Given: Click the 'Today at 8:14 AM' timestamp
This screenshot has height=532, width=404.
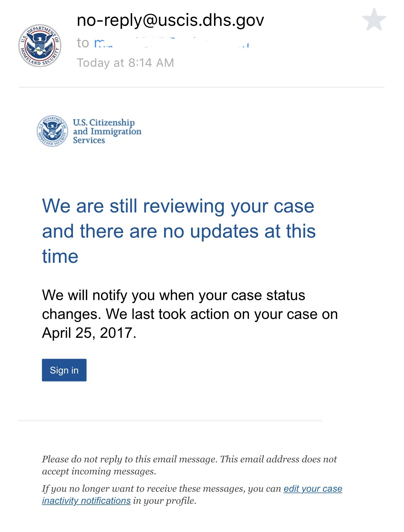Looking at the screenshot, I should (125, 63).
